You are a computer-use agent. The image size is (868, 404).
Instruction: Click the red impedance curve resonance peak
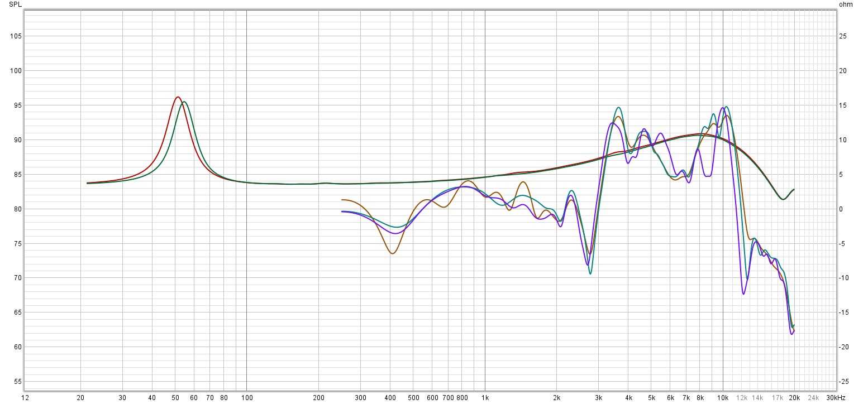click(x=178, y=97)
